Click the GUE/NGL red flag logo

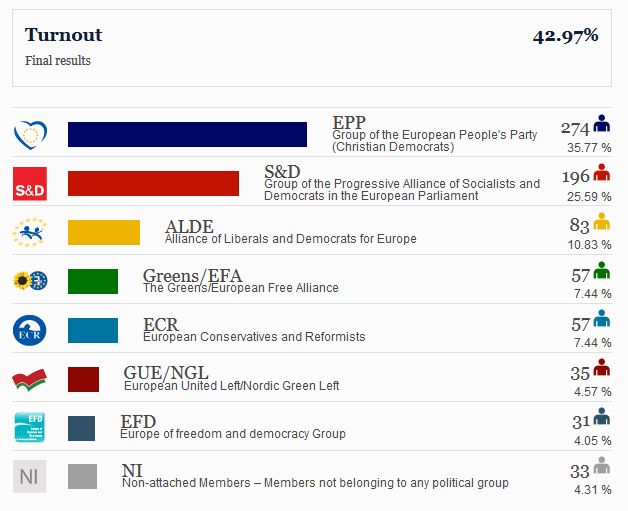click(x=30, y=380)
